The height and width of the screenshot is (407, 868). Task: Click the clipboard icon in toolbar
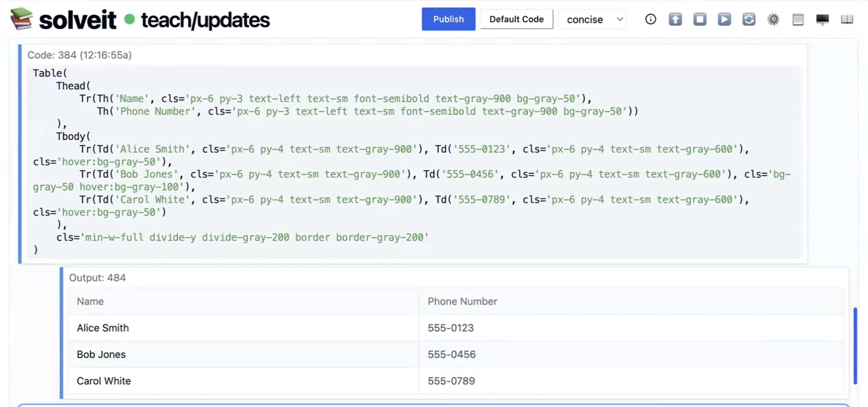click(x=798, y=19)
